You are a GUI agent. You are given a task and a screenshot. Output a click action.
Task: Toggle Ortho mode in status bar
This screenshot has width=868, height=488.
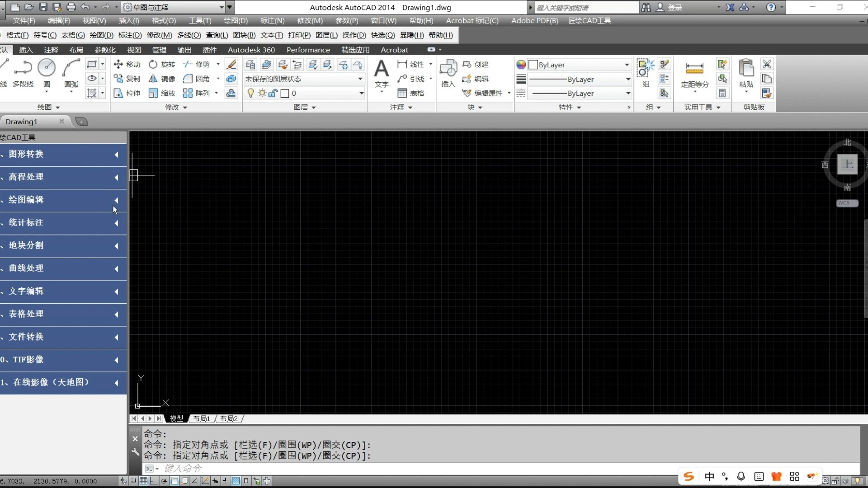pos(154,481)
